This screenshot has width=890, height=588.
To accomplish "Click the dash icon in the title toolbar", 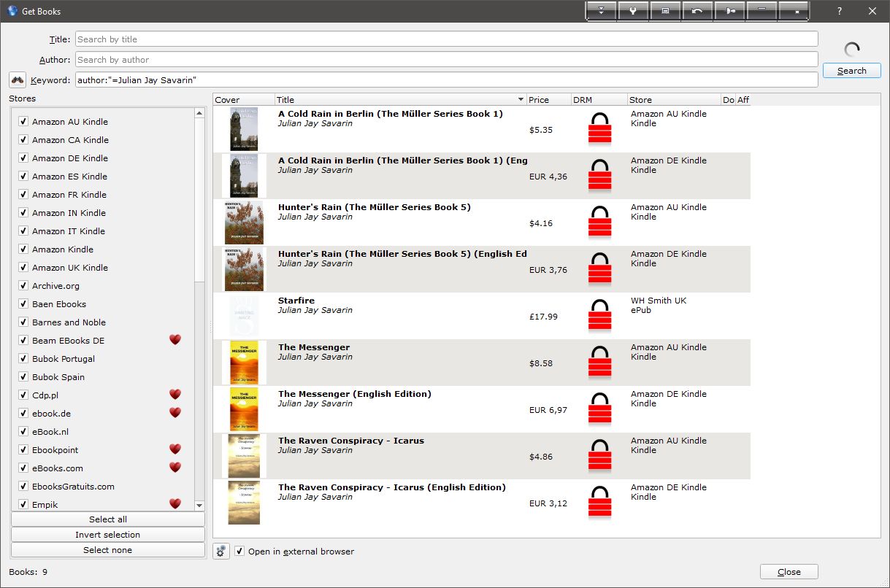I will 762,11.
